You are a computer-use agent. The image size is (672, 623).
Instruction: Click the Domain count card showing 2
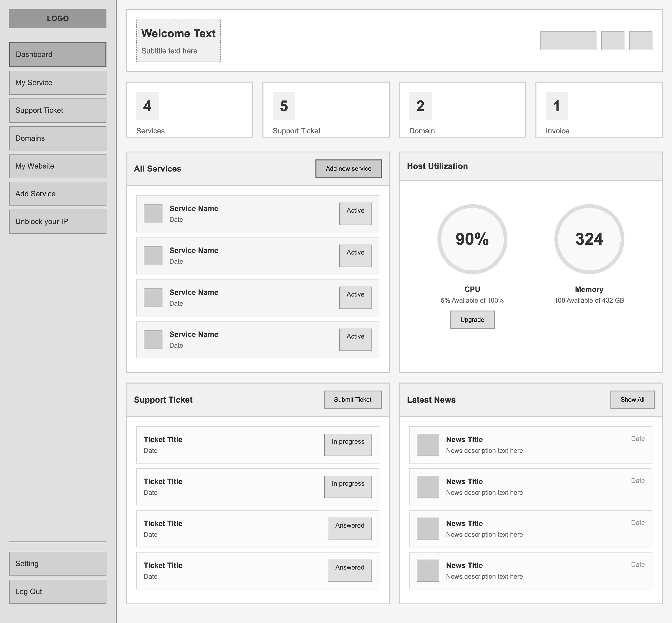point(462,110)
